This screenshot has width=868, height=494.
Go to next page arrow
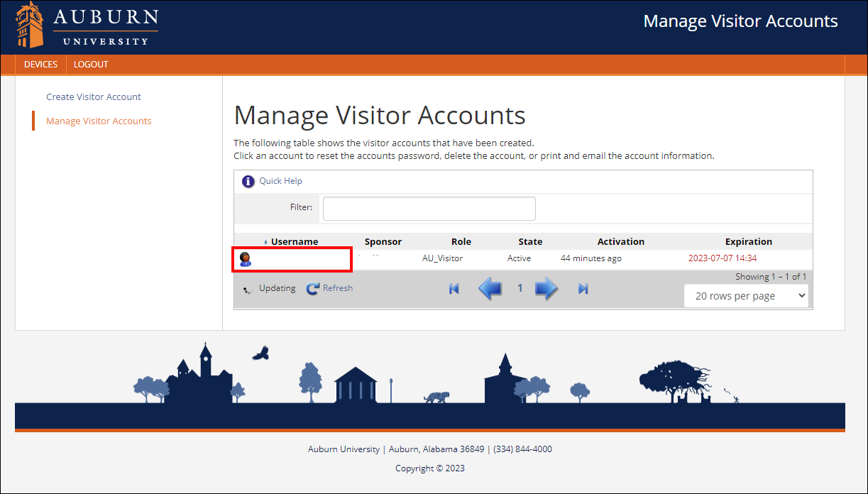click(546, 289)
